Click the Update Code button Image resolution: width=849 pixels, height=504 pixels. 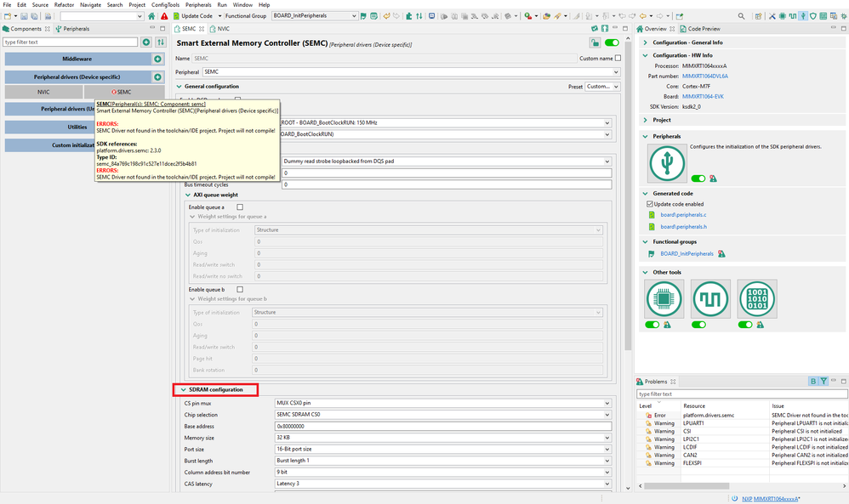pyautogui.click(x=193, y=16)
